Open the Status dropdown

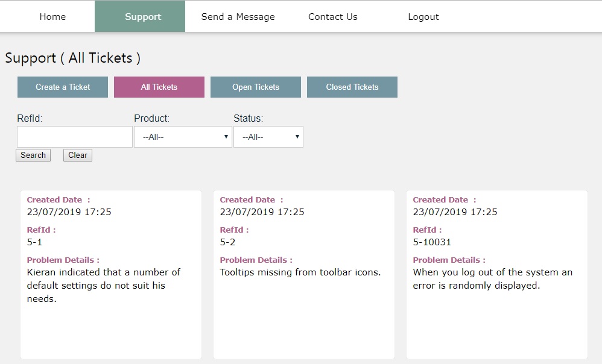pos(268,137)
